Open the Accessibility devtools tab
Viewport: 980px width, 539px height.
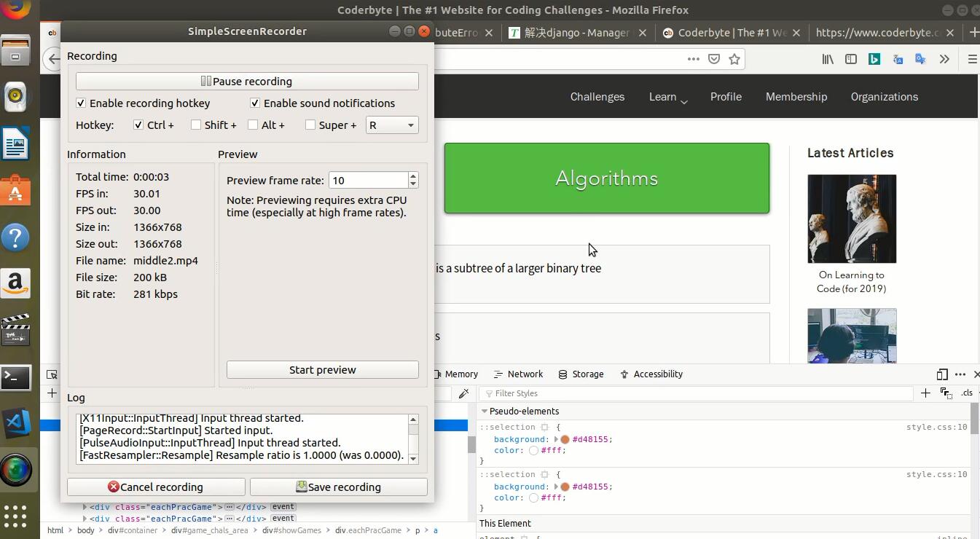651,374
